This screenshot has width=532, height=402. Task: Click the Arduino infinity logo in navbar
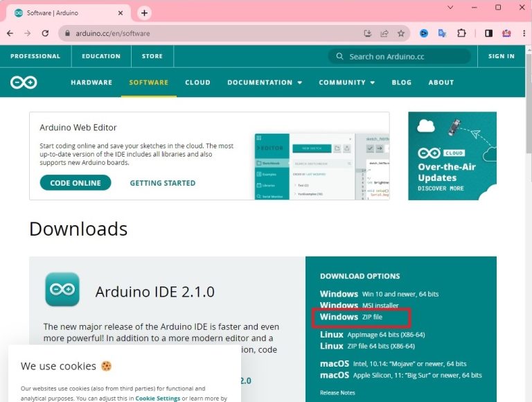(x=24, y=82)
